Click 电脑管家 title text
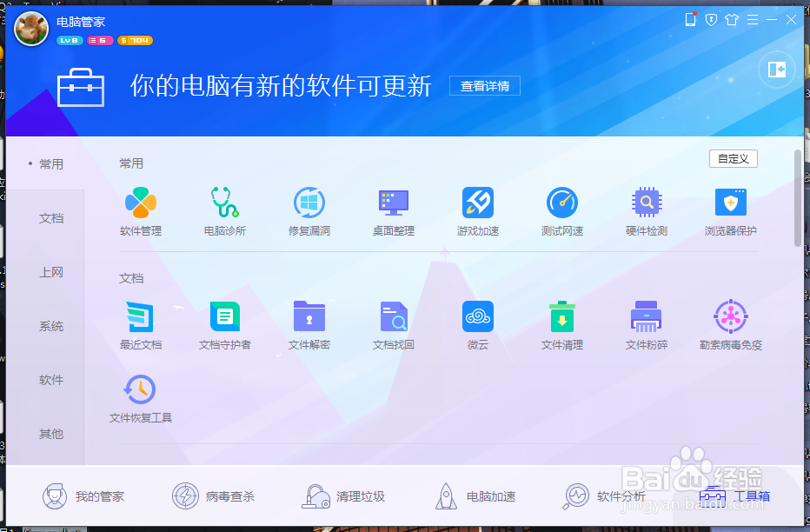The height and width of the screenshot is (532, 810). [81, 22]
